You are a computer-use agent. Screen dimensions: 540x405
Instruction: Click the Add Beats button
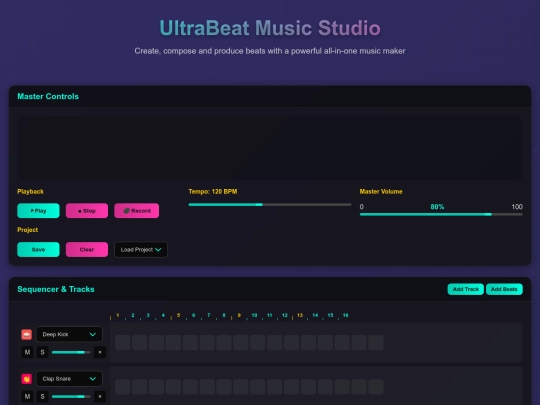pos(504,289)
